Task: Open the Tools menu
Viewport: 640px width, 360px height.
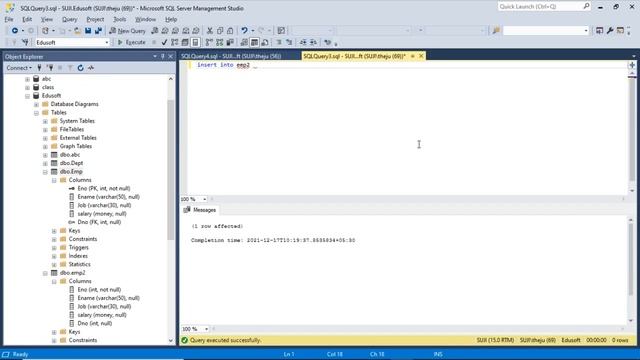Action: click(x=120, y=19)
